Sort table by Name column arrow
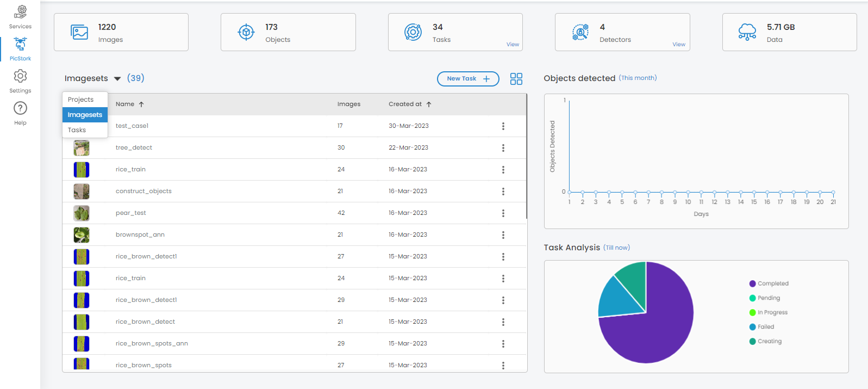868x389 pixels. [x=141, y=104]
